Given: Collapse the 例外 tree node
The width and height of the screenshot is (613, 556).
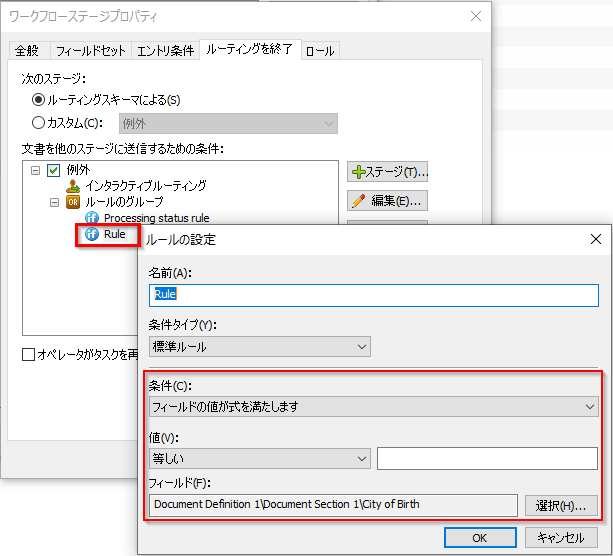Looking at the screenshot, I should (x=35, y=170).
